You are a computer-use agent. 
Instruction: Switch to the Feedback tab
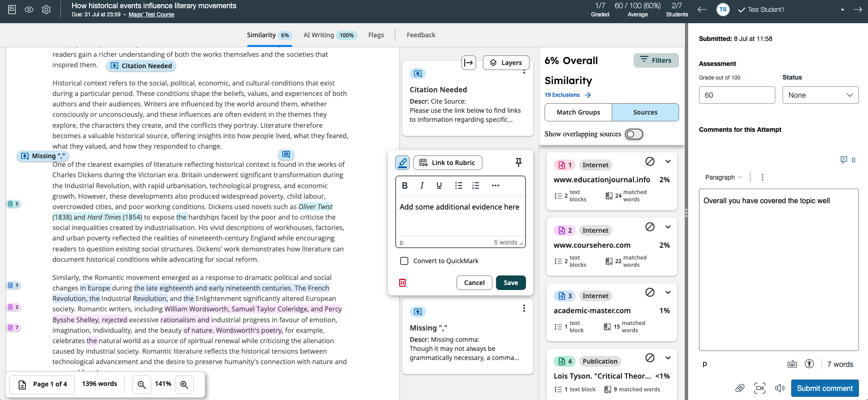(x=421, y=35)
